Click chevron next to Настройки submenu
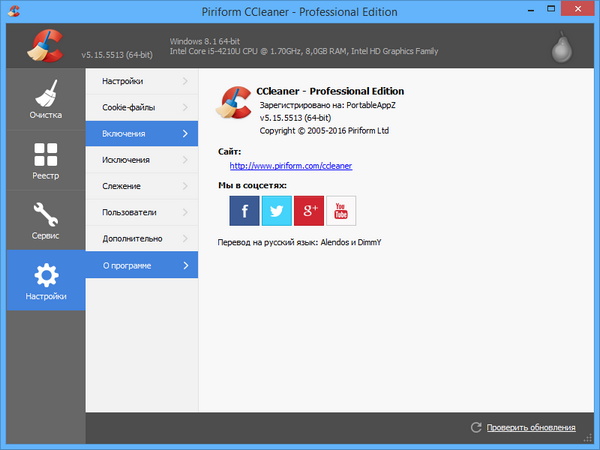 [x=185, y=81]
